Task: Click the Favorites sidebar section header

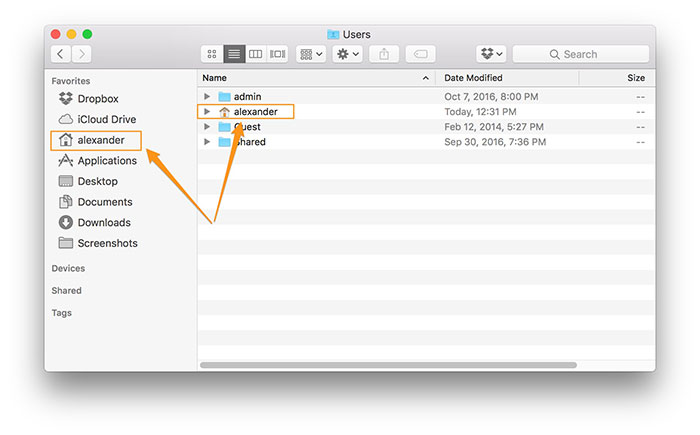Action: 71,81
